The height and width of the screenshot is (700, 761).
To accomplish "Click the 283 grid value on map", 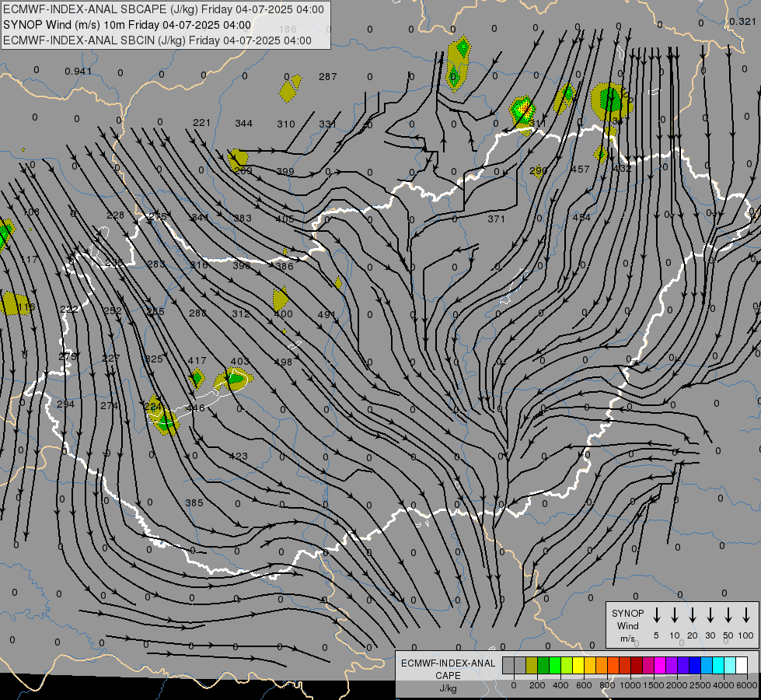I will coord(156,264).
